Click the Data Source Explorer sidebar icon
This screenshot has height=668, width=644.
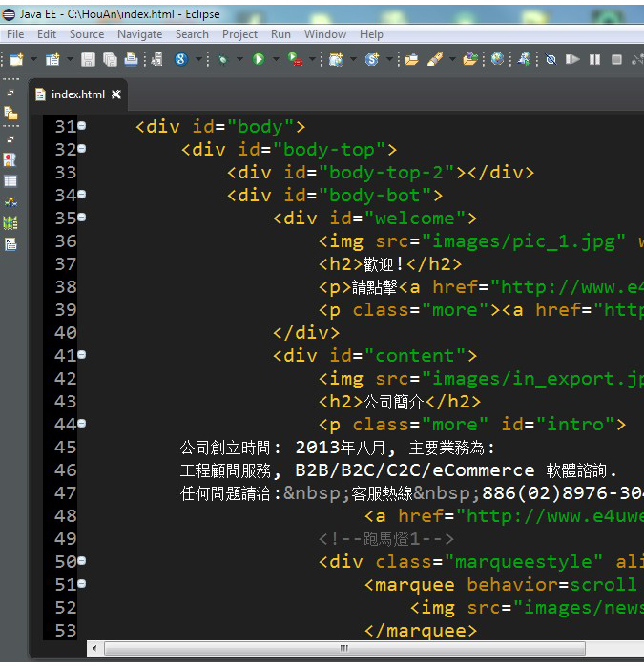click(10, 222)
